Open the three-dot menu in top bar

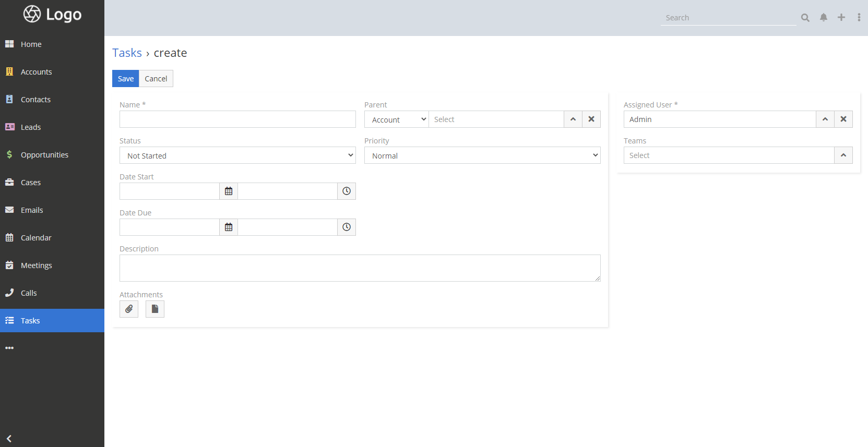[x=859, y=18]
